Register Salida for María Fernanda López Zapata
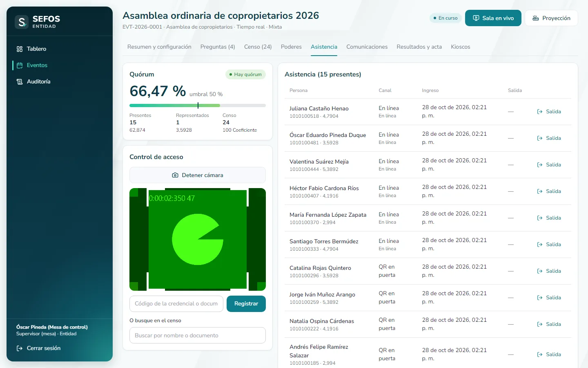Image resolution: width=588 pixels, height=368 pixels. (x=549, y=218)
